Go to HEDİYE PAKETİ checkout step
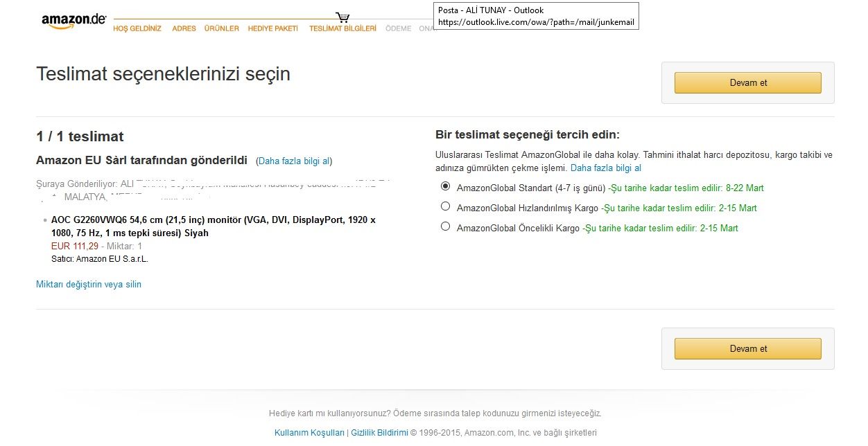Screen dimensions: 868x446 273,28
